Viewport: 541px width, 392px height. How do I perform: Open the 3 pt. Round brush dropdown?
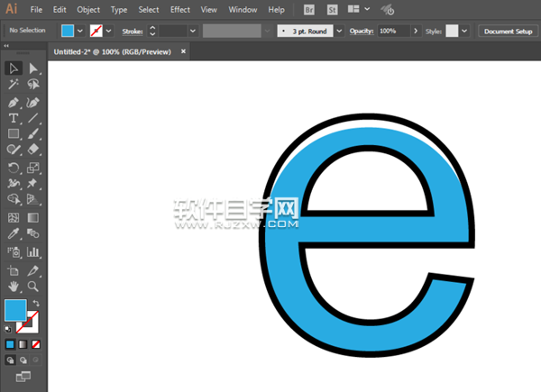(340, 31)
